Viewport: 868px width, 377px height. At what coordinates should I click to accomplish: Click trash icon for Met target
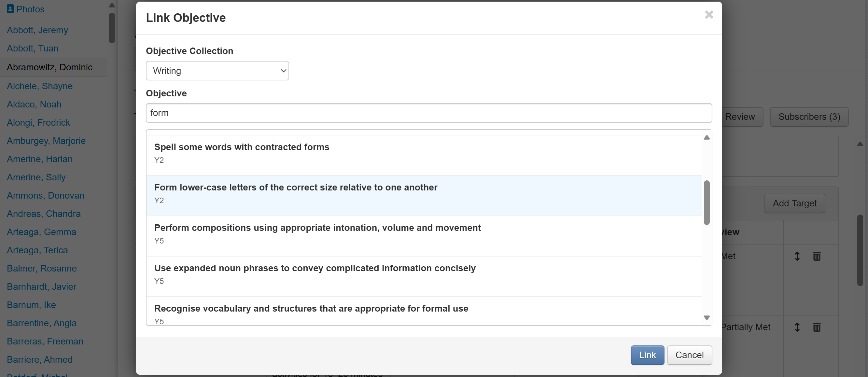point(817,257)
